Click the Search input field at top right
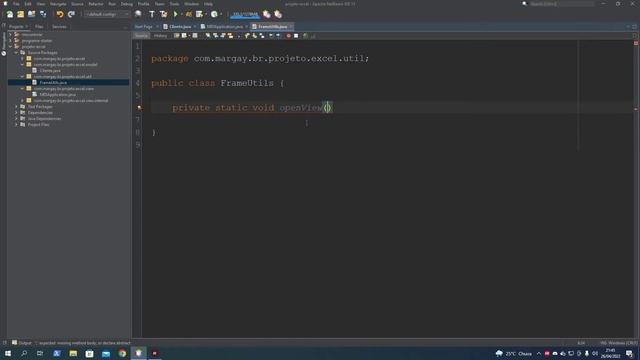 pyautogui.click(x=562, y=4)
